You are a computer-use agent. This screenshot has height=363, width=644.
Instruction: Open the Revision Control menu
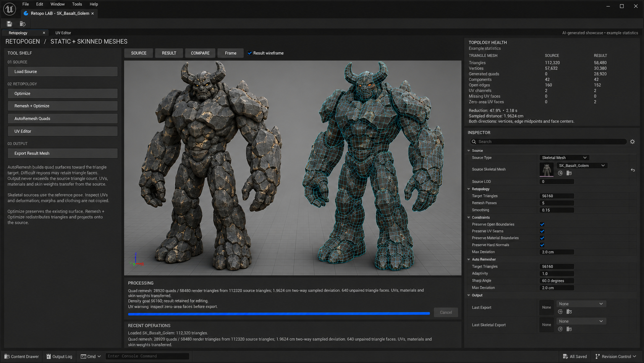coord(615,356)
